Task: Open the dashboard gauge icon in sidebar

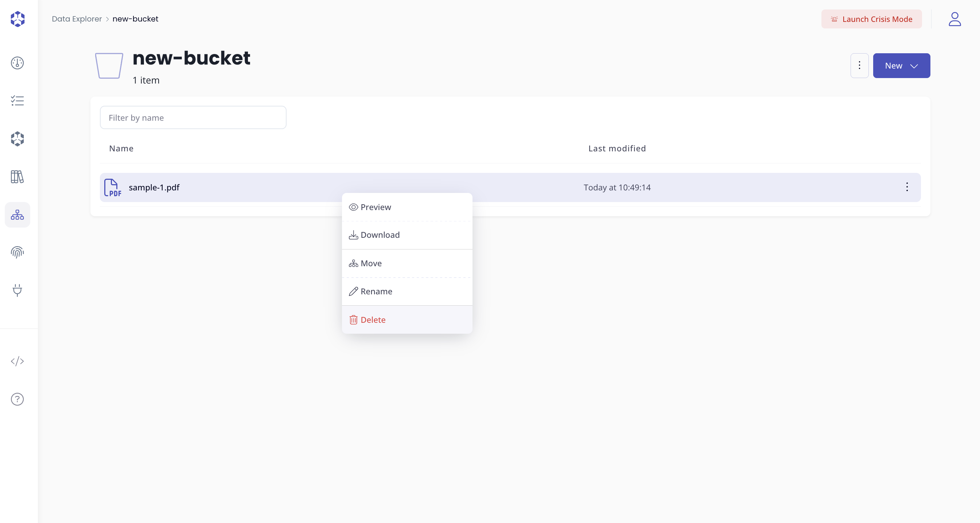Action: click(17, 63)
